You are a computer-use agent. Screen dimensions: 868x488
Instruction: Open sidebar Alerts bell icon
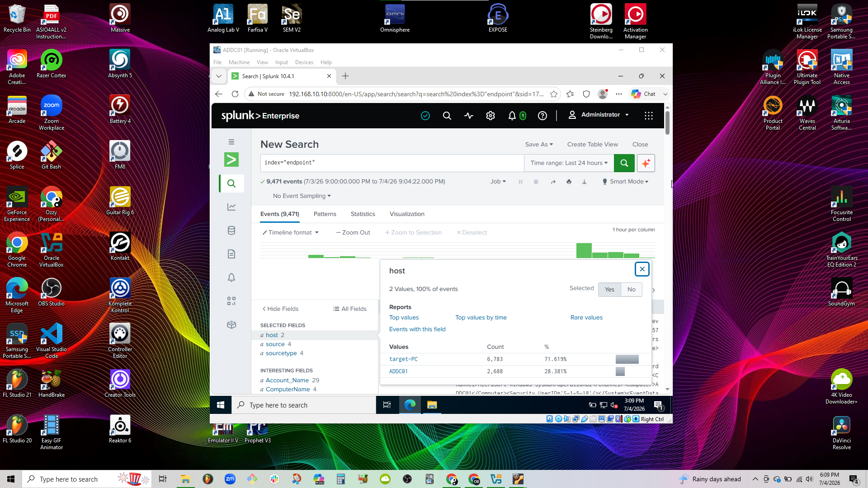click(x=231, y=277)
